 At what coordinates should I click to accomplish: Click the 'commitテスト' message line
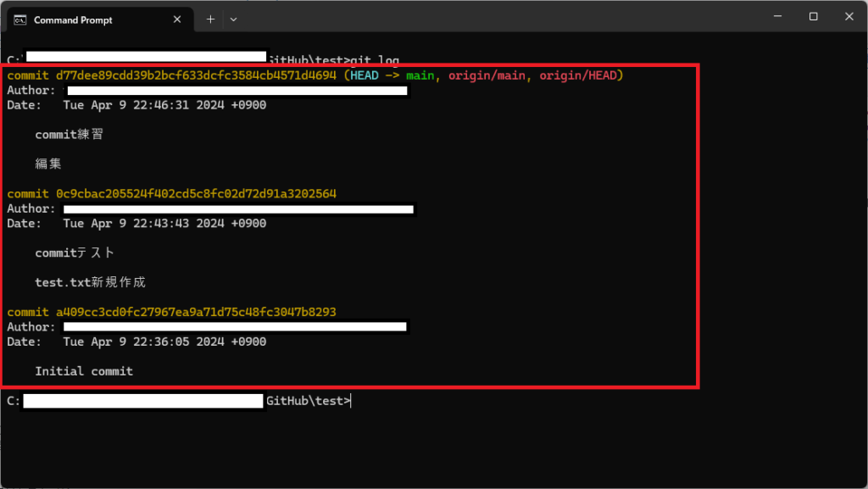point(75,253)
